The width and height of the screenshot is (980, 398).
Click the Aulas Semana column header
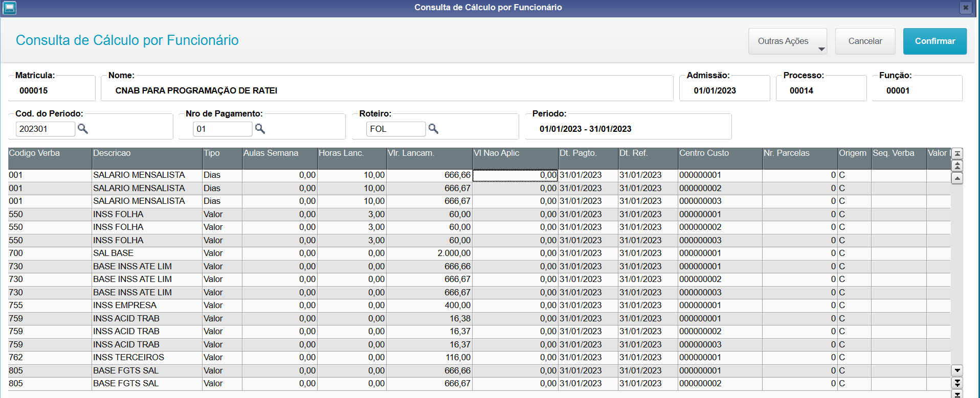click(x=280, y=158)
